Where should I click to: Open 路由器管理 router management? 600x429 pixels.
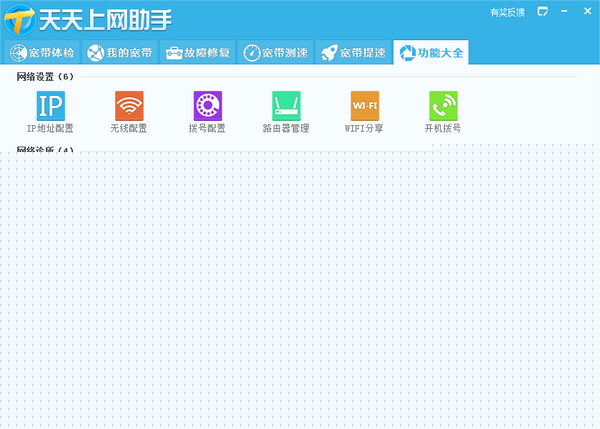coord(286,106)
